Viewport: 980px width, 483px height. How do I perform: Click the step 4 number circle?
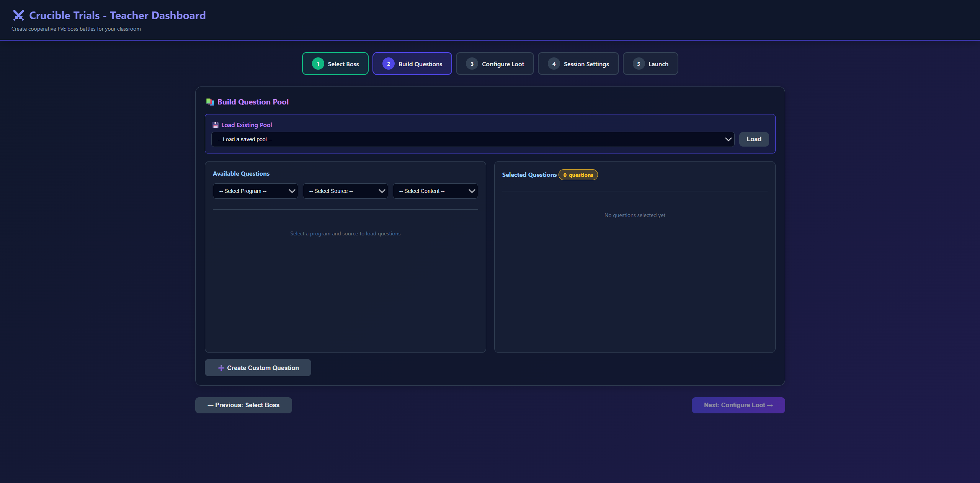pos(554,64)
